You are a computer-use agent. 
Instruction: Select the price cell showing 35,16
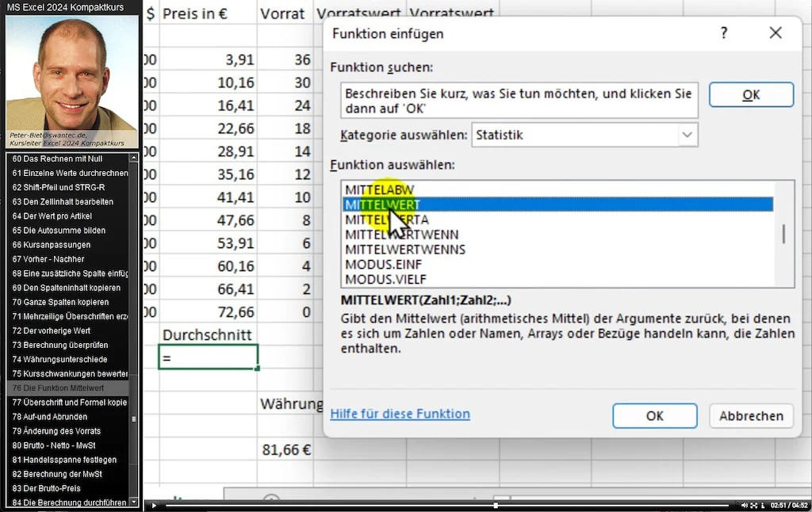[209, 174]
